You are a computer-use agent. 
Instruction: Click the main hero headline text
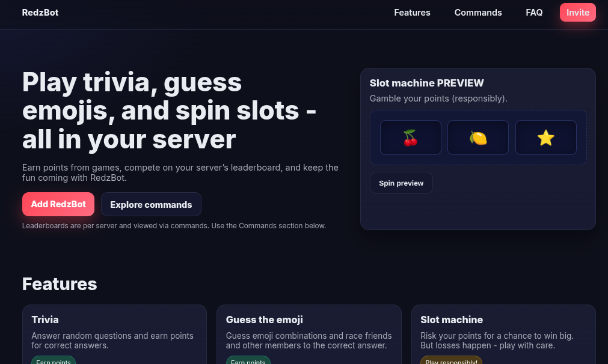170,111
